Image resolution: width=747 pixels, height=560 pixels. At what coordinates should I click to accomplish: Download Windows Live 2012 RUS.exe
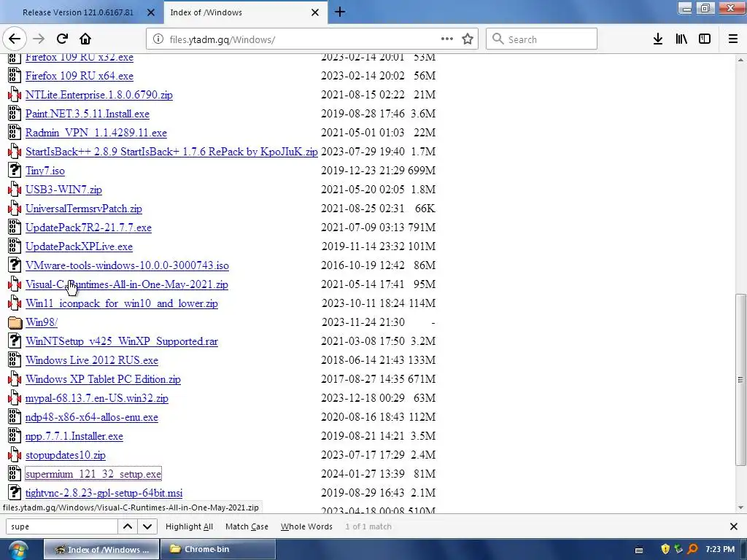pos(91,360)
